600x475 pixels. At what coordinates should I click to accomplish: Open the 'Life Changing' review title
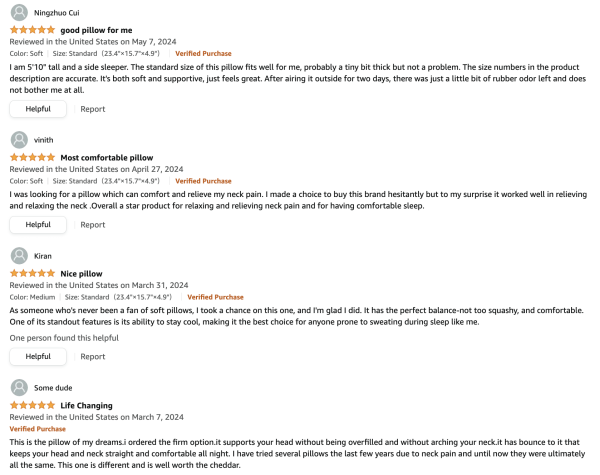tap(87, 405)
